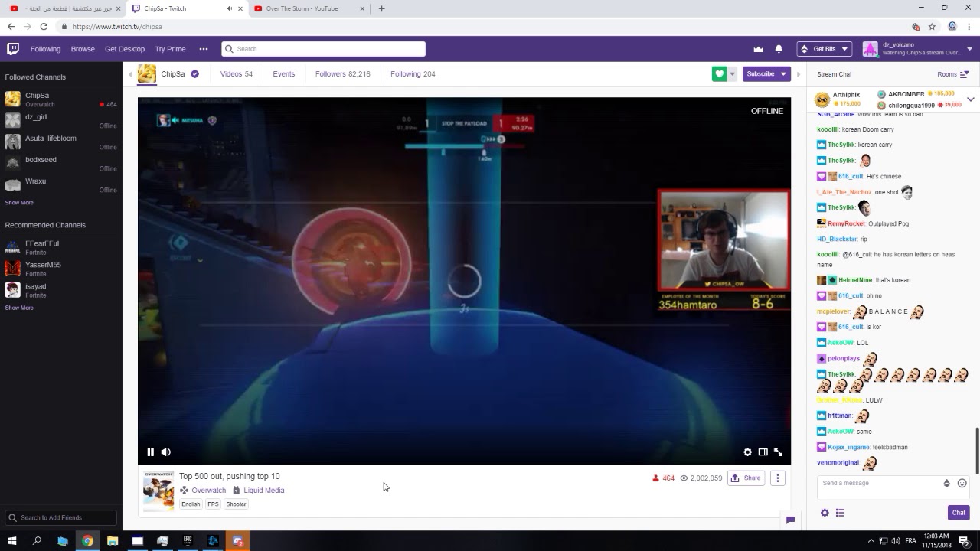The width and height of the screenshot is (980, 551).
Task: Open Get Desktop link
Action: click(x=125, y=49)
